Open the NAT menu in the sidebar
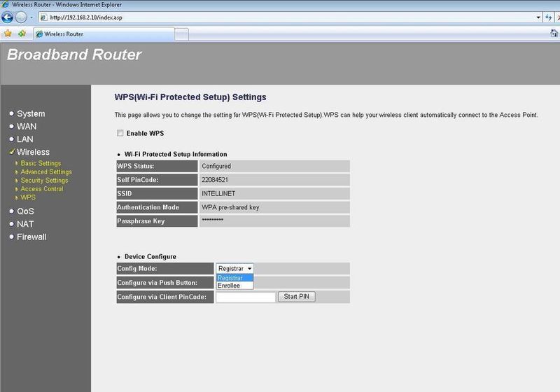Viewport: 560px width, 392px height. pos(25,224)
